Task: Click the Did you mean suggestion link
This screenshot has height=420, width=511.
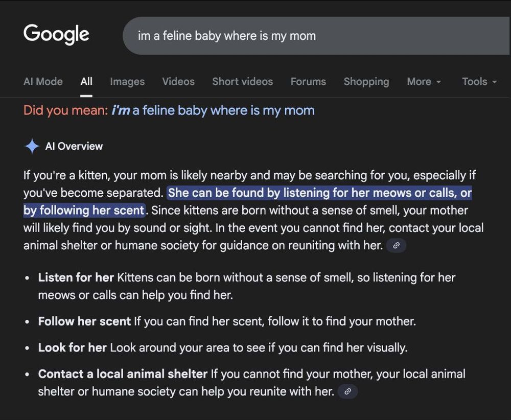Action: click(x=213, y=110)
